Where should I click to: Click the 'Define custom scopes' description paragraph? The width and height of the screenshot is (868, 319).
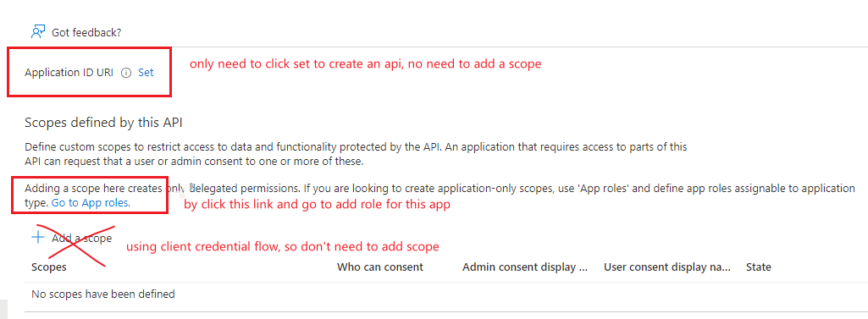pyautogui.click(x=356, y=155)
